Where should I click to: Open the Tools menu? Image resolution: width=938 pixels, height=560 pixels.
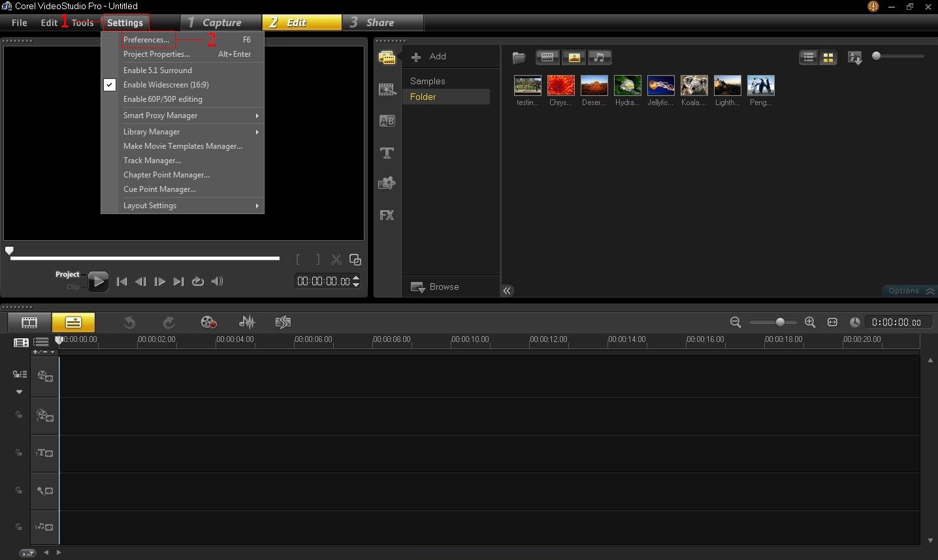point(82,22)
